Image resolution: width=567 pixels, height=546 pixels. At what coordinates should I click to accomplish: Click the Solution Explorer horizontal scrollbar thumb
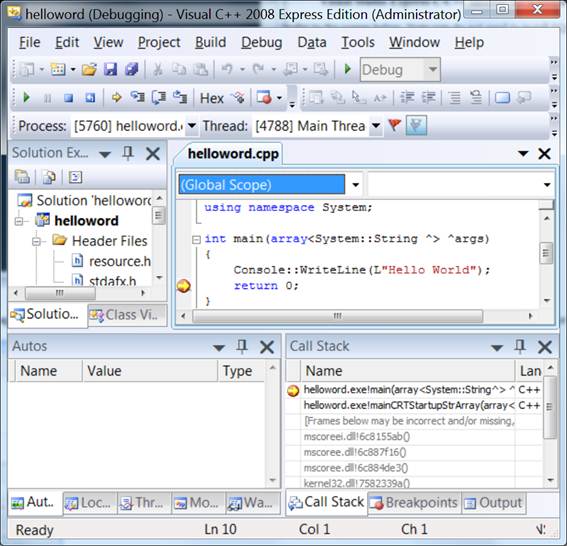click(60, 293)
